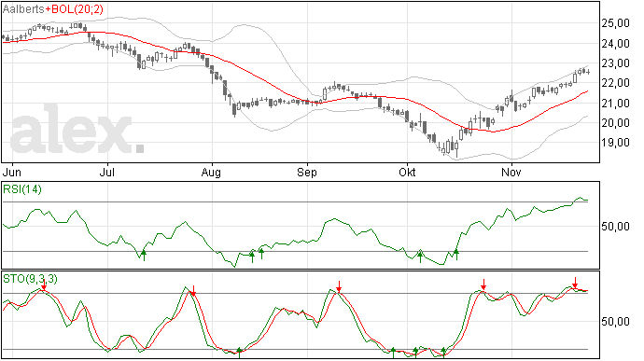Click the Okt month label
644x361 pixels.
[x=407, y=172]
